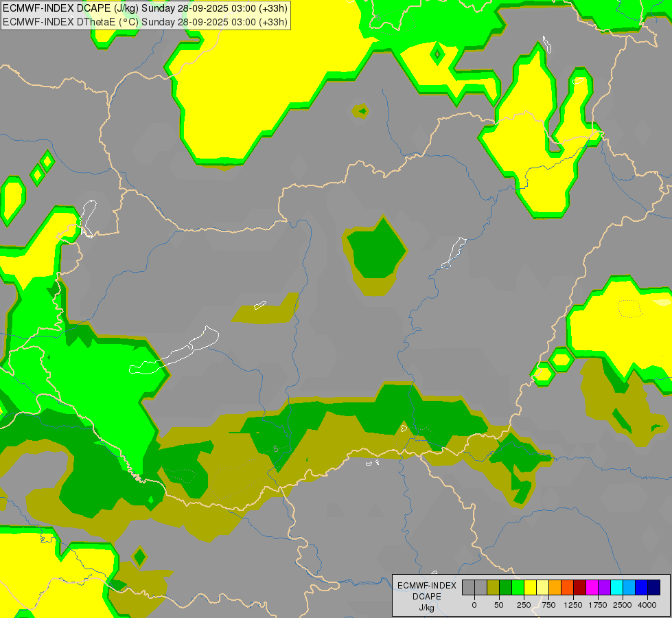672x618 pixels.
Task: Click the bright green legend swatch
Action: [518, 587]
